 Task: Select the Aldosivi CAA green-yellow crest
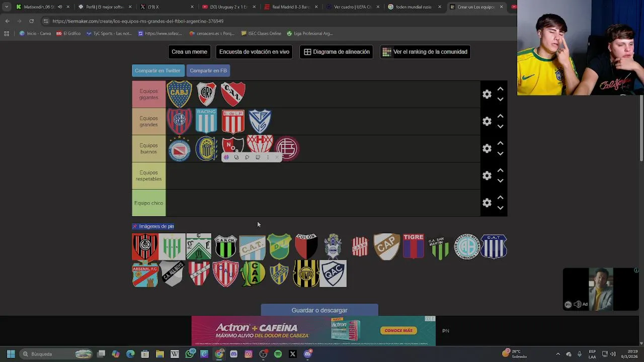253,274
